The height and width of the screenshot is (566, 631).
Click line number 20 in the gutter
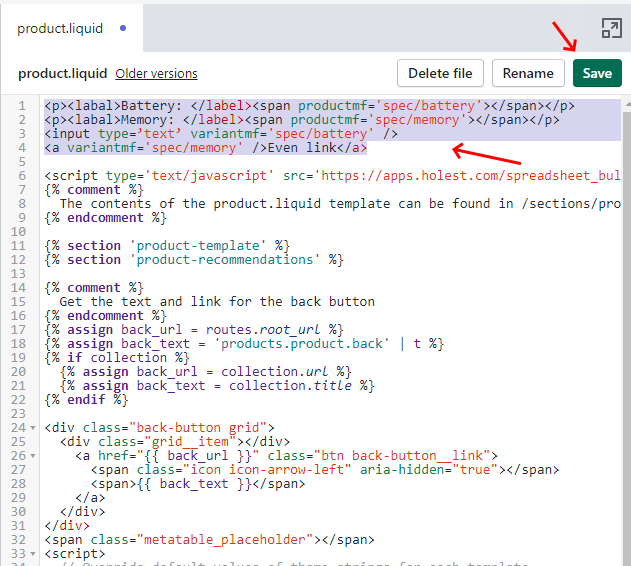point(19,371)
